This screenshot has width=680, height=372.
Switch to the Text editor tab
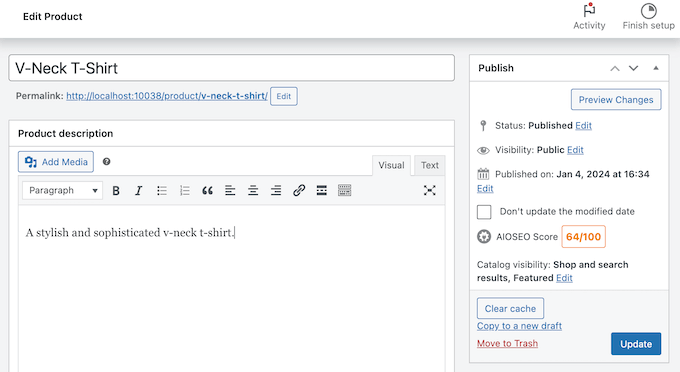[x=429, y=165]
